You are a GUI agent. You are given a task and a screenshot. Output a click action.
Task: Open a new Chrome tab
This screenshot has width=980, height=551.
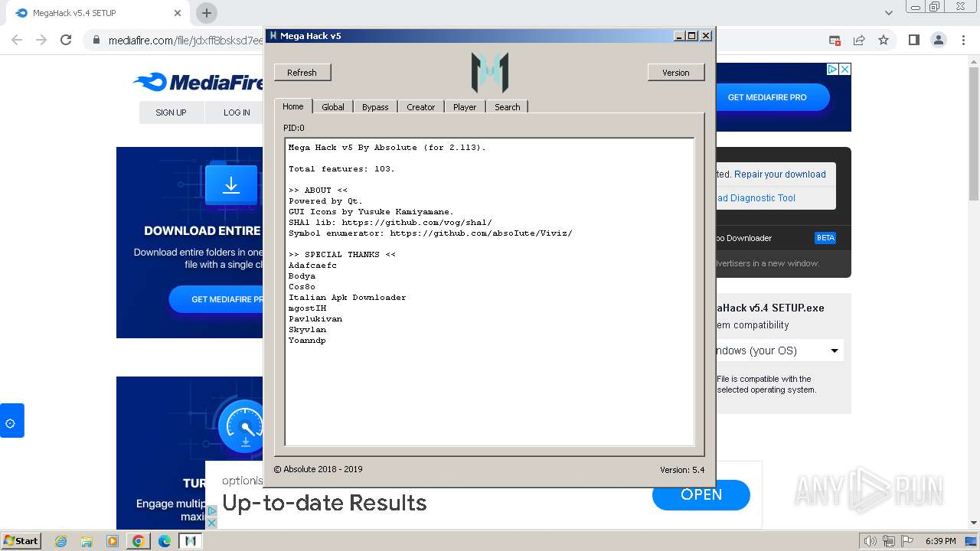tap(207, 13)
